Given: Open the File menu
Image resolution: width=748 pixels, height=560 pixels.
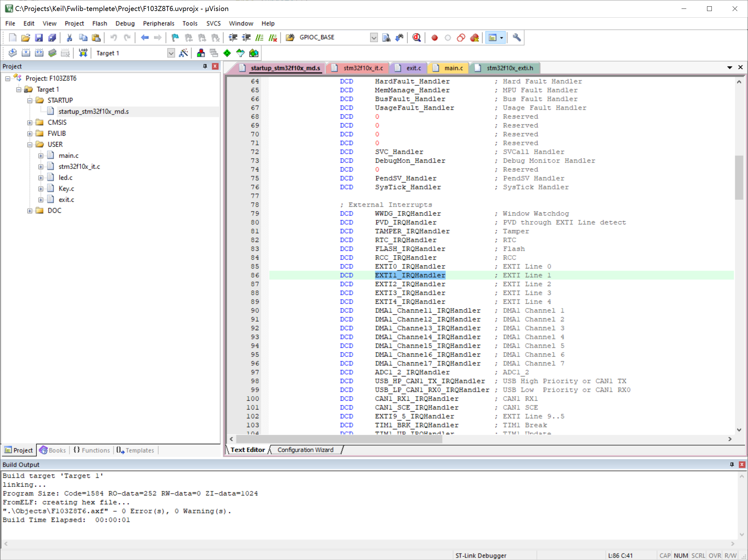Looking at the screenshot, I should 10,23.
